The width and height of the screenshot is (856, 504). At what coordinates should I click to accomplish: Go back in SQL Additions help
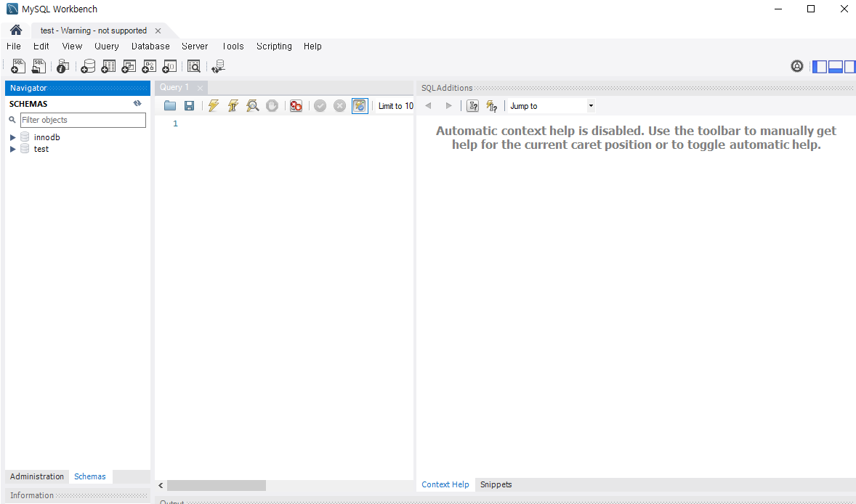tap(428, 106)
